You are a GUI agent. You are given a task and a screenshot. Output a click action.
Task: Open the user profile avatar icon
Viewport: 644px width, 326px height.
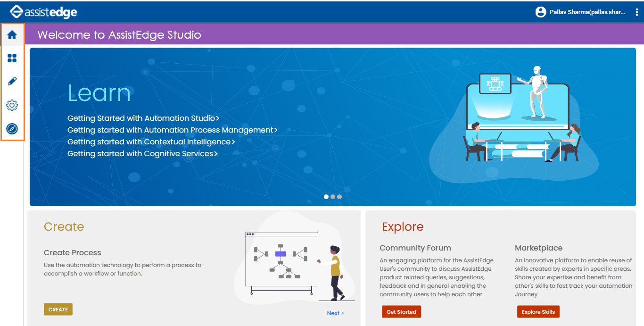pos(542,11)
